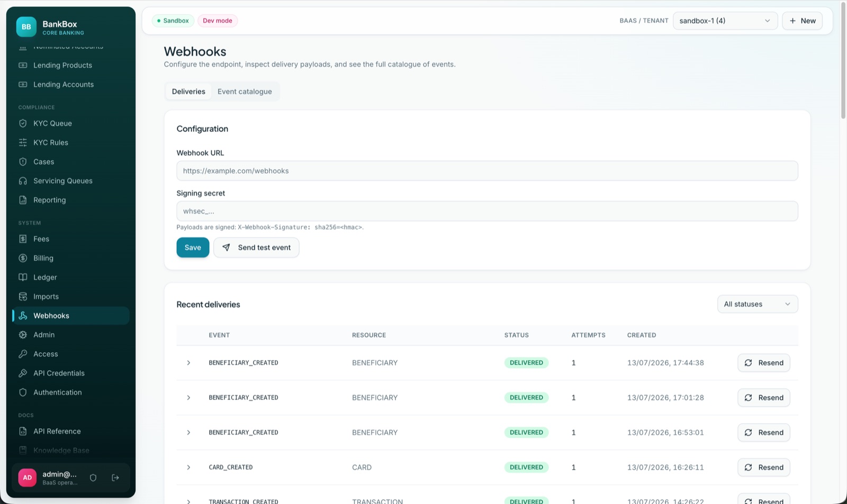Click DELIVERED status on CARD_CREATED row
Image resolution: width=847 pixels, height=504 pixels.
pyautogui.click(x=526, y=468)
